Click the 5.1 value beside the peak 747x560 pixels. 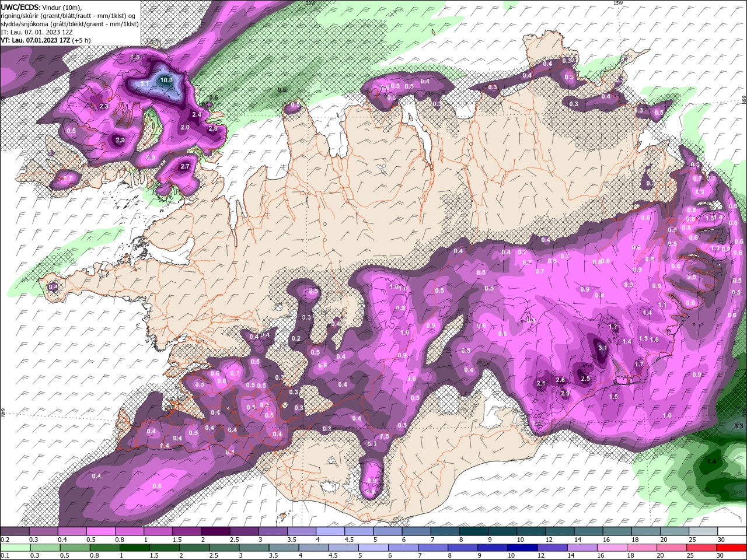(x=145, y=84)
